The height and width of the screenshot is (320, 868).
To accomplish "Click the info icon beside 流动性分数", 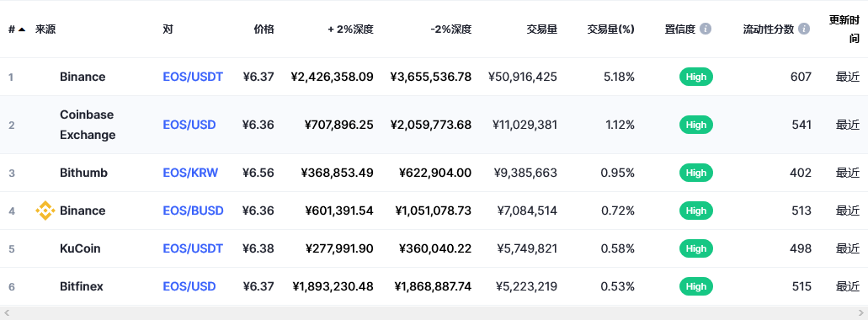I will 804,29.
